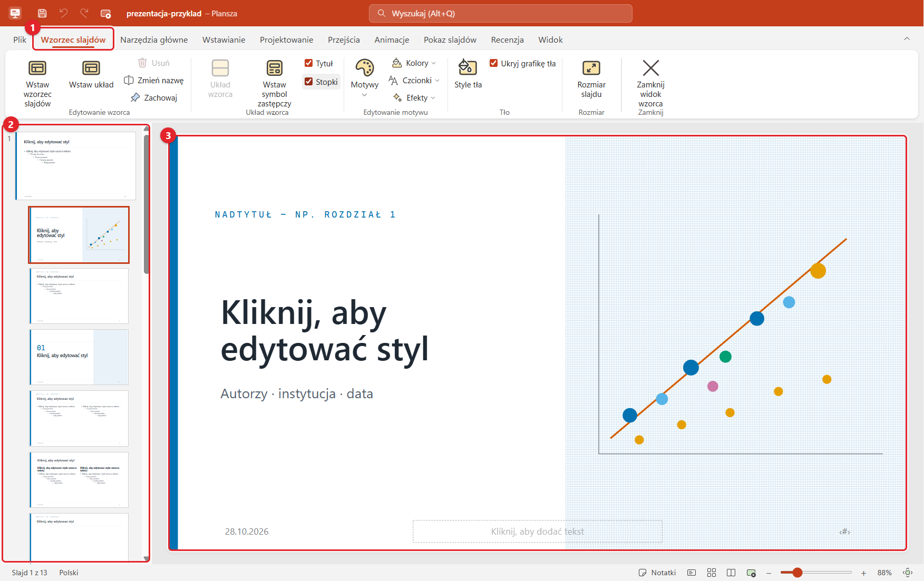Open the Czcionki fonts dropdown

[x=414, y=80]
